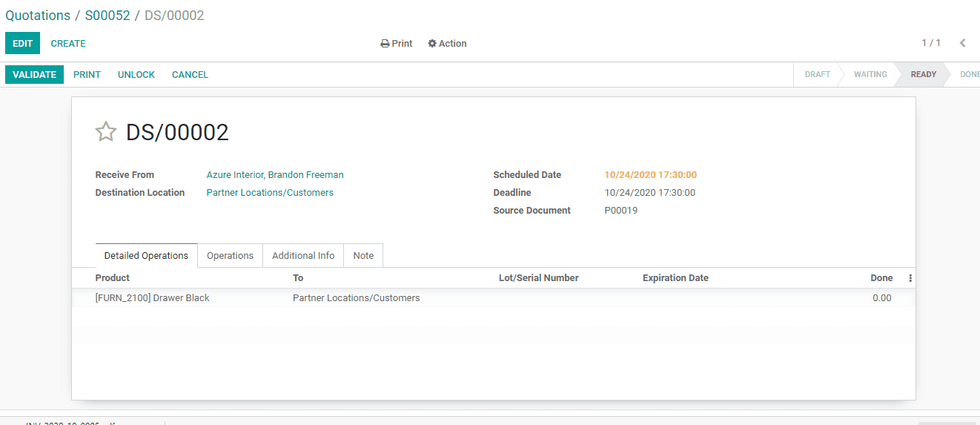980x425 pixels.
Task: Switch to the Operations tab
Action: 230,255
